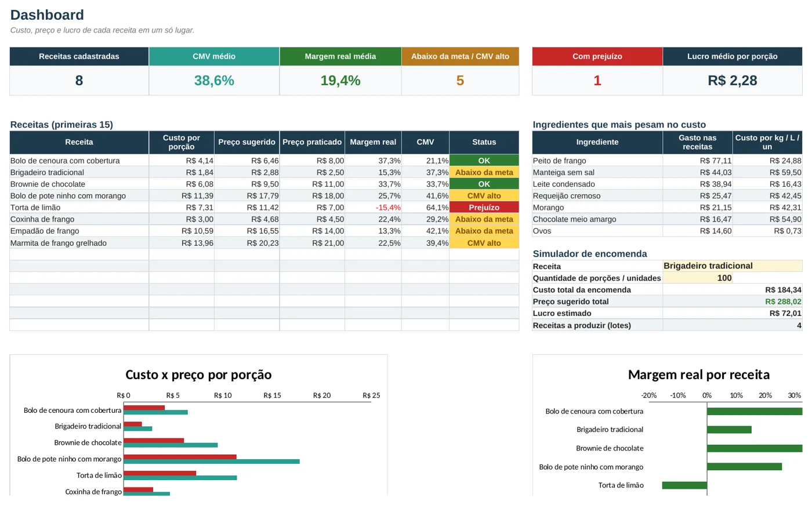Viewport: 812px width, 505px height.
Task: Click the 'Custo x preço por porção' chart title
Action: (198, 375)
